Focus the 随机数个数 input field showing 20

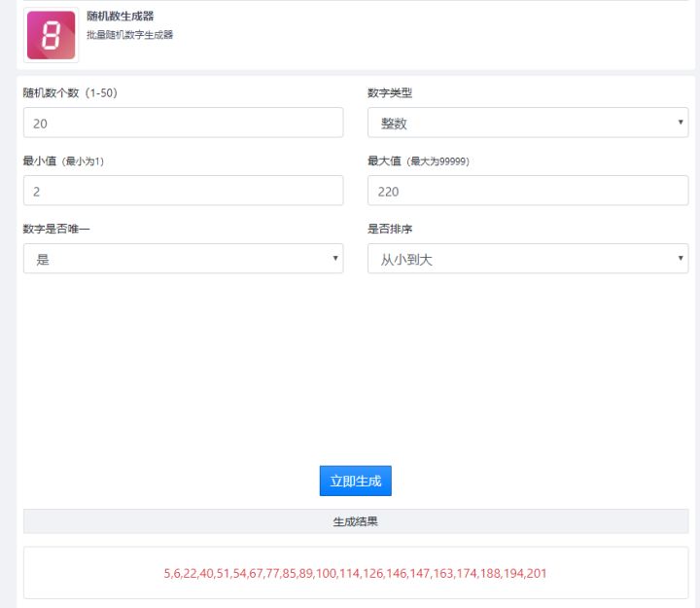183,123
